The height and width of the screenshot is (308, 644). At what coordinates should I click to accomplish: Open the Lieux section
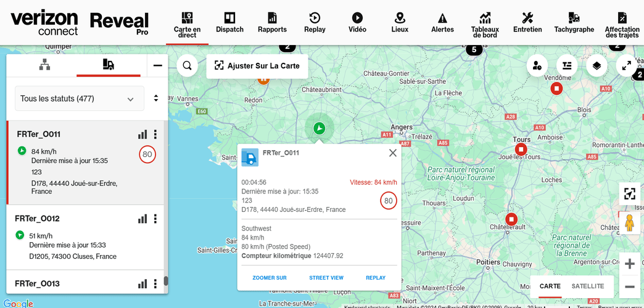400,23
